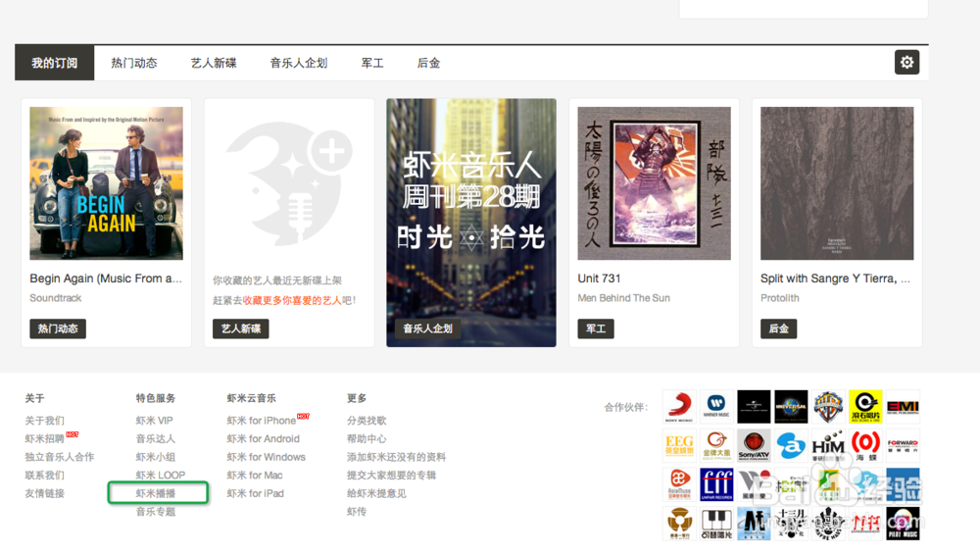
Task: Open the 虾米 LOOP link
Action: point(161,475)
